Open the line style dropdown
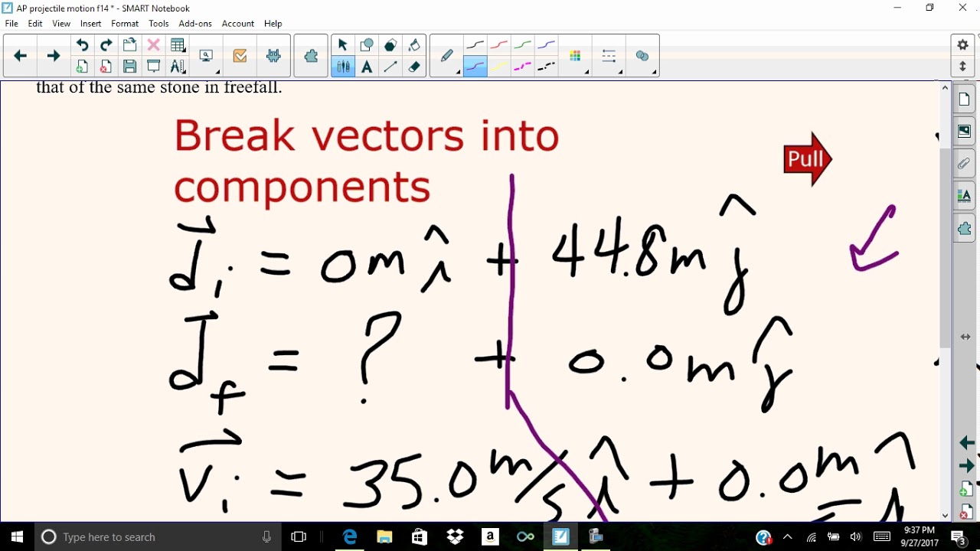 pos(609,56)
